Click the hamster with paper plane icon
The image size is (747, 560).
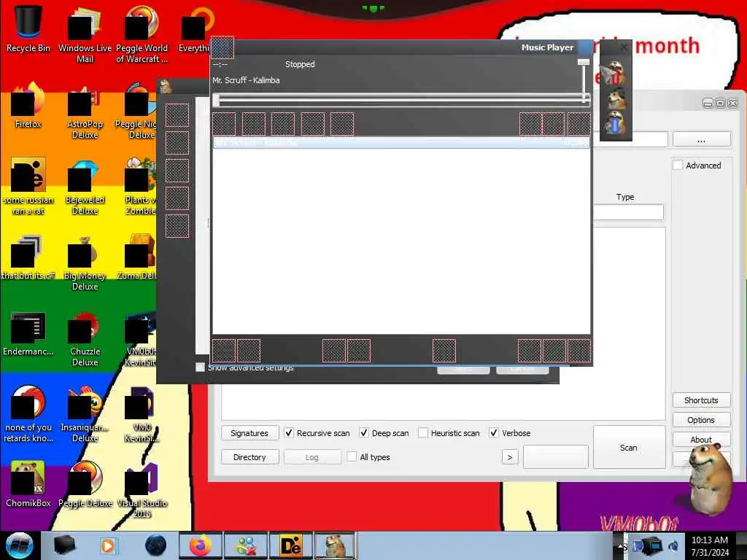(614, 72)
